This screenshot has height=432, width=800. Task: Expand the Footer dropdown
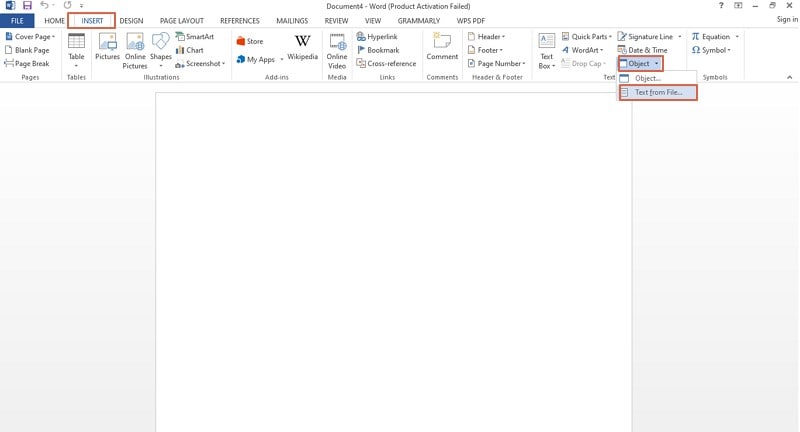click(485, 50)
